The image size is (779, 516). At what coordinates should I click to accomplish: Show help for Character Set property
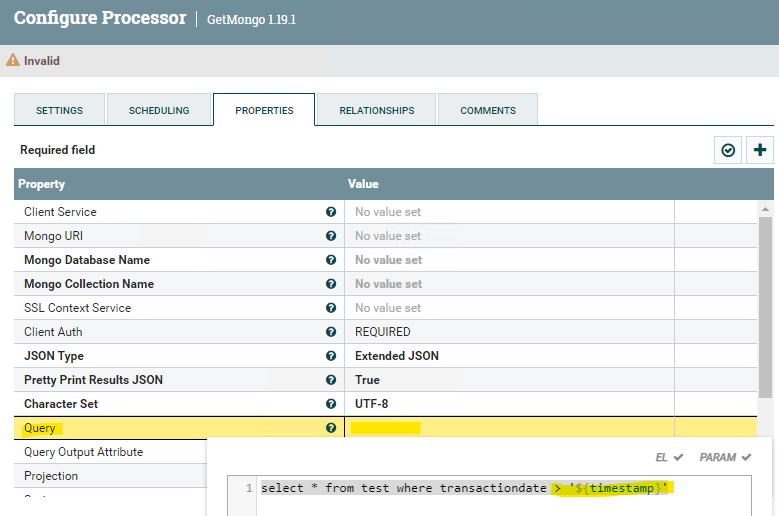click(330, 404)
